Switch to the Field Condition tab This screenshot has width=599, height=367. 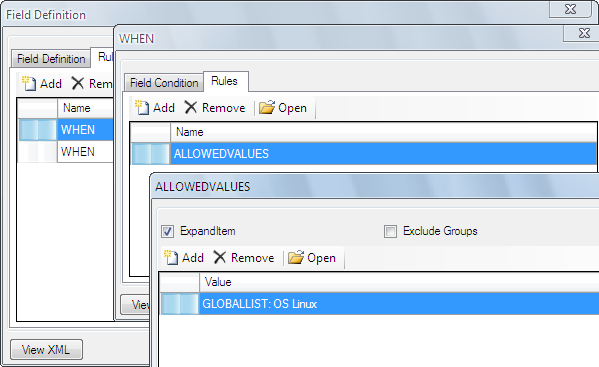[164, 83]
